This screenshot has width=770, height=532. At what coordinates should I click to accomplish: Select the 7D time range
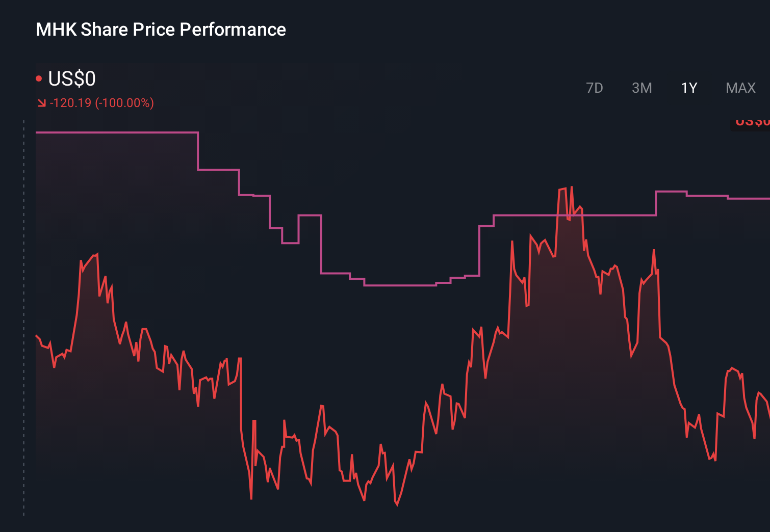[x=595, y=88]
